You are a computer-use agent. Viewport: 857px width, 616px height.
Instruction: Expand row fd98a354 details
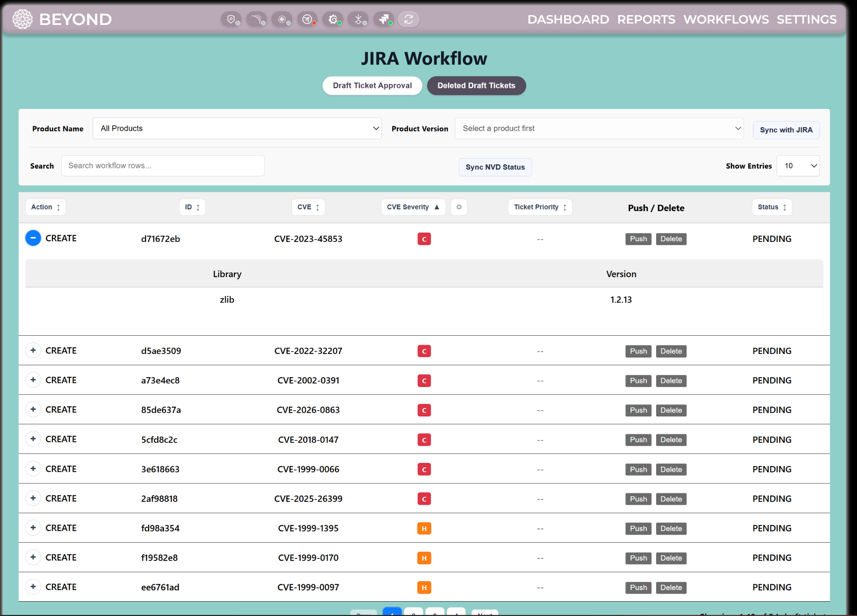tap(33, 528)
